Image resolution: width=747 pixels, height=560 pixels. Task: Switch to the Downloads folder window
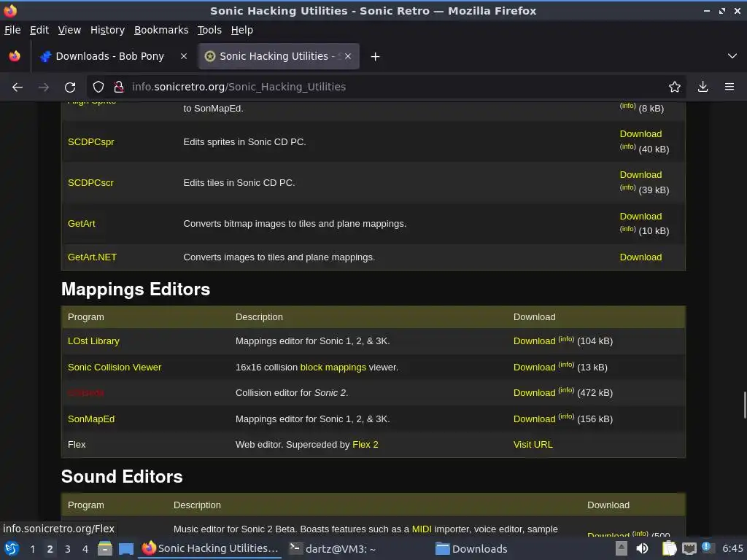pyautogui.click(x=472, y=549)
